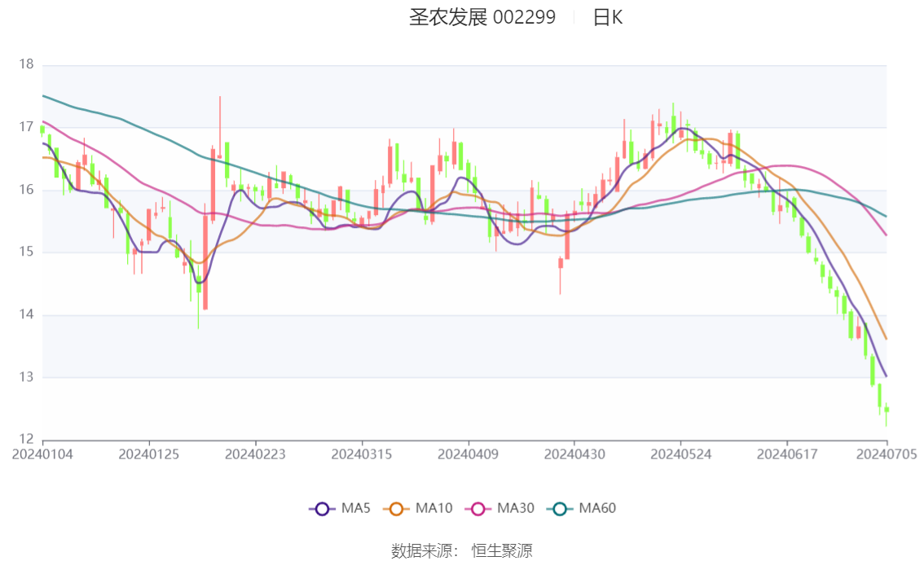The height and width of the screenshot is (561, 924).
Task: Click the last green candlestick near 20240705
Action: tap(887, 410)
